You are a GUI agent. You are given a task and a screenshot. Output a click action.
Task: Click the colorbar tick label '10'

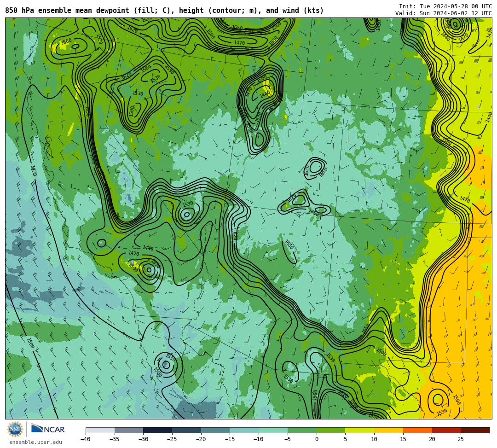pyautogui.click(x=374, y=439)
